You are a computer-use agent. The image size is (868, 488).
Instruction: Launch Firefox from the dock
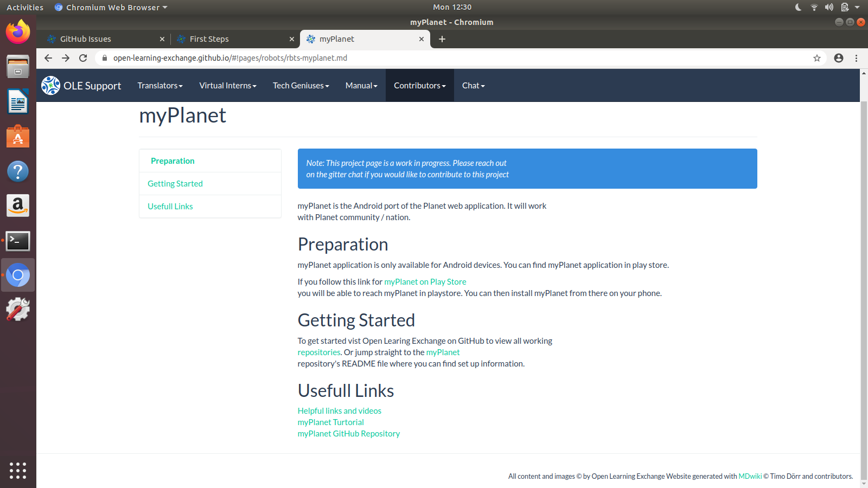18,31
